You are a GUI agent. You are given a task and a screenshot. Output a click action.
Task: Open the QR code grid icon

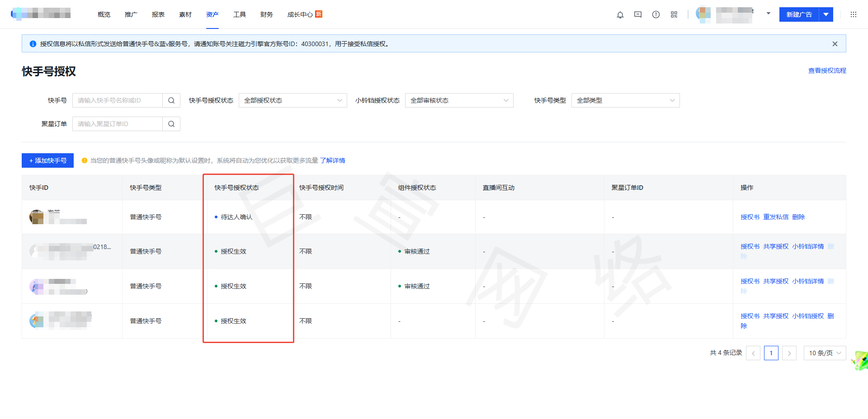pyautogui.click(x=674, y=15)
